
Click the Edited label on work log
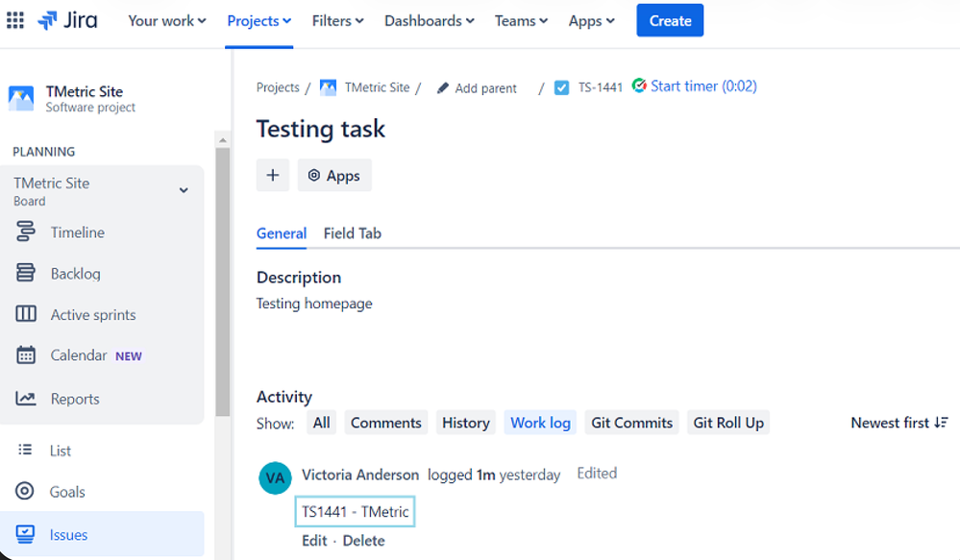coord(597,474)
